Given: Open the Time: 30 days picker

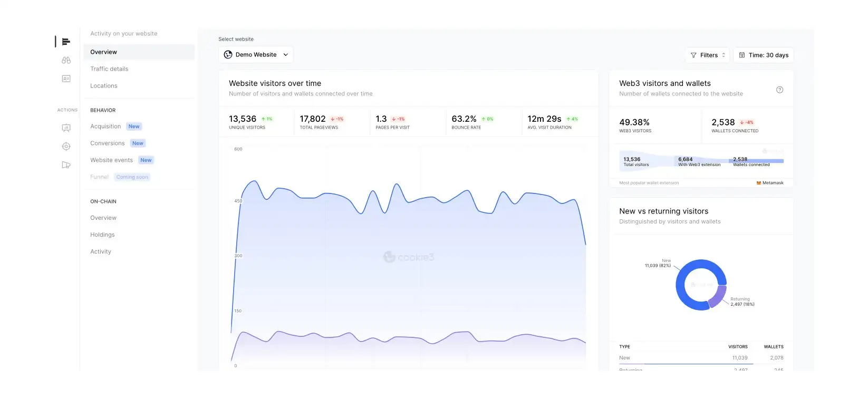Looking at the screenshot, I should [x=763, y=55].
